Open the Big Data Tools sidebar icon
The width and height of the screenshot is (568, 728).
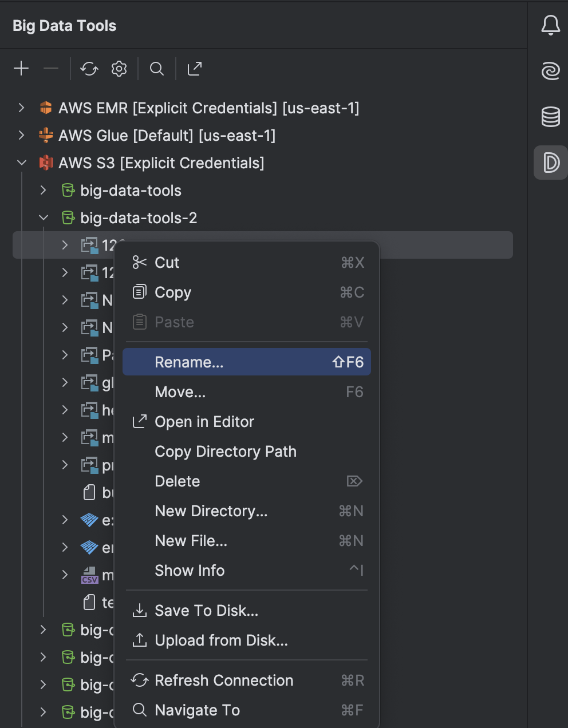(x=551, y=163)
